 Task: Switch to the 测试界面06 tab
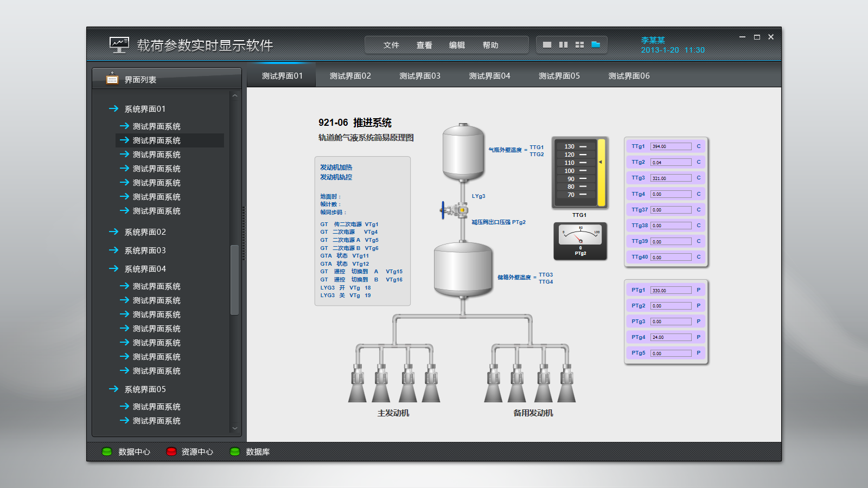[x=629, y=76]
